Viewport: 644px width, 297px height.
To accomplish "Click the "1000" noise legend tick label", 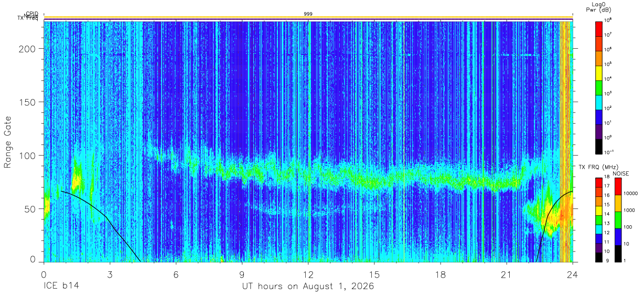I will 630,210.
